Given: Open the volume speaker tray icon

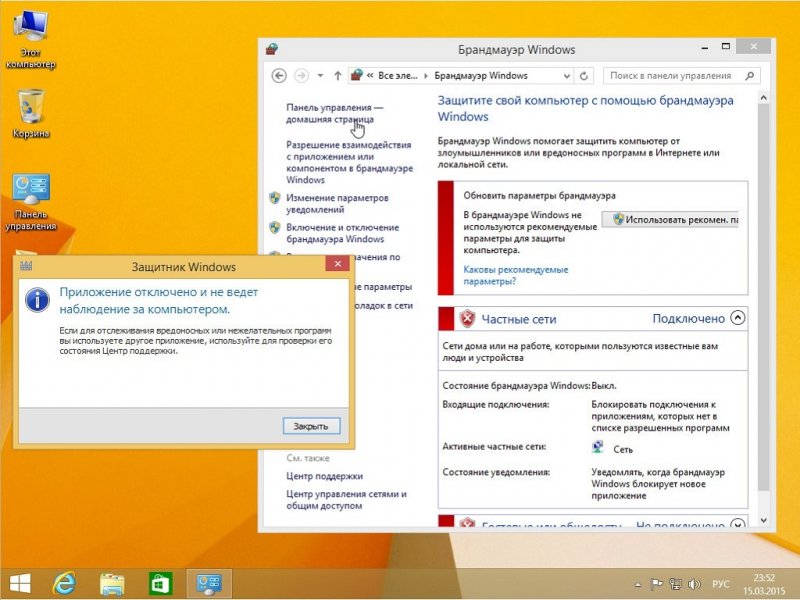Looking at the screenshot, I should (694, 584).
